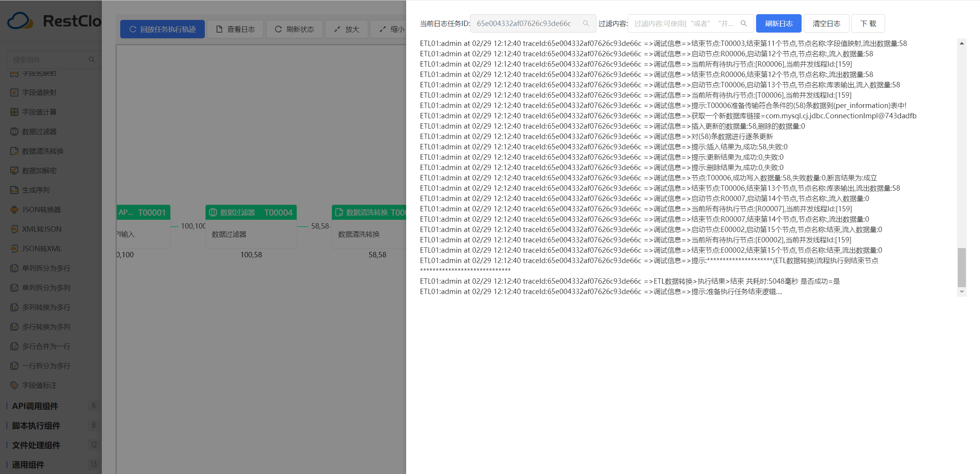
Task: Expand the 通用组件 category
Action: (x=28, y=464)
